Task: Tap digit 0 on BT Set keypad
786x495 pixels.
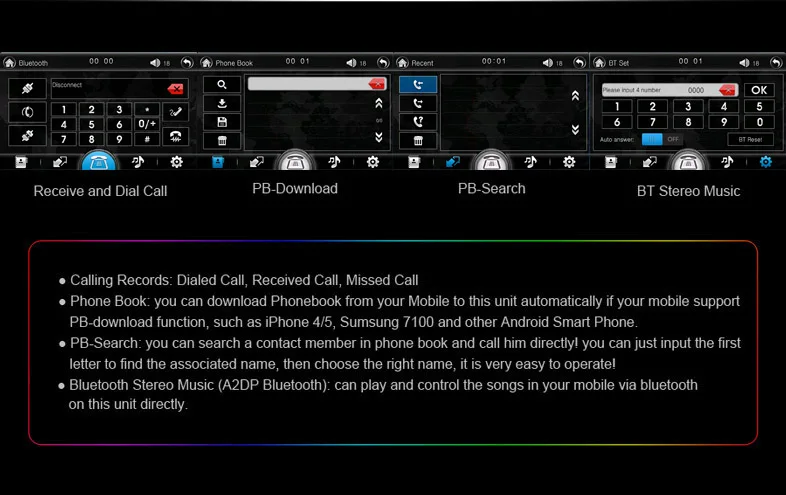Action: click(759, 122)
